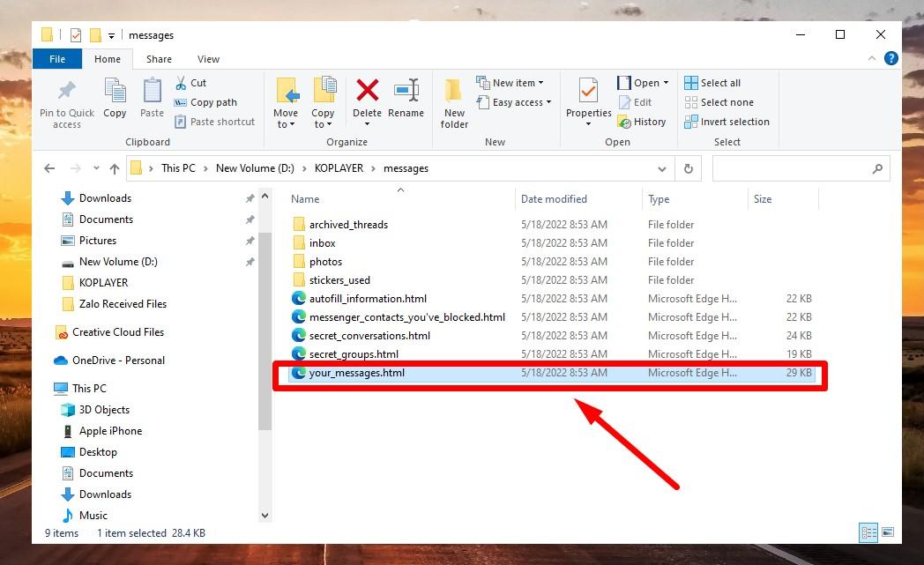The height and width of the screenshot is (565, 924).
Task: Click the search box field
Action: click(794, 168)
